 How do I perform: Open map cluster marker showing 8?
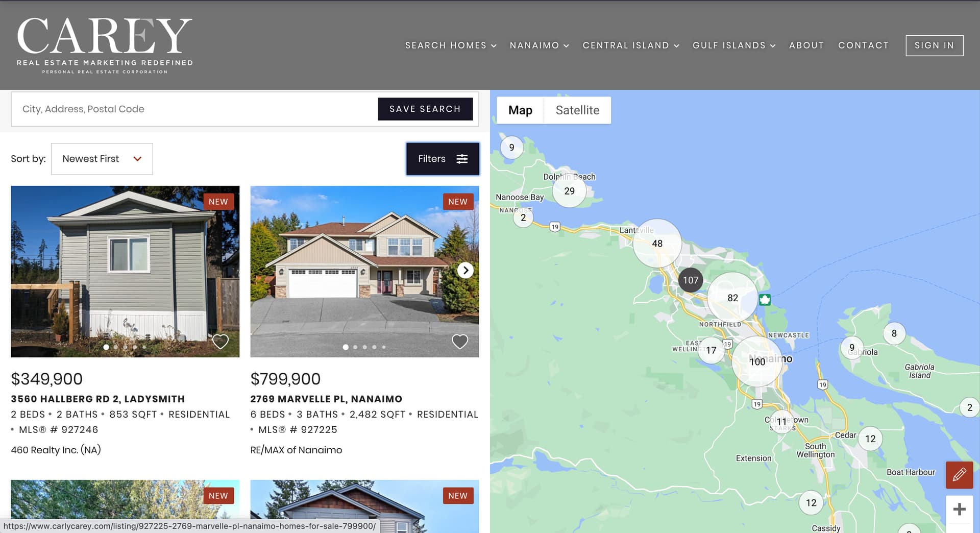(x=894, y=333)
